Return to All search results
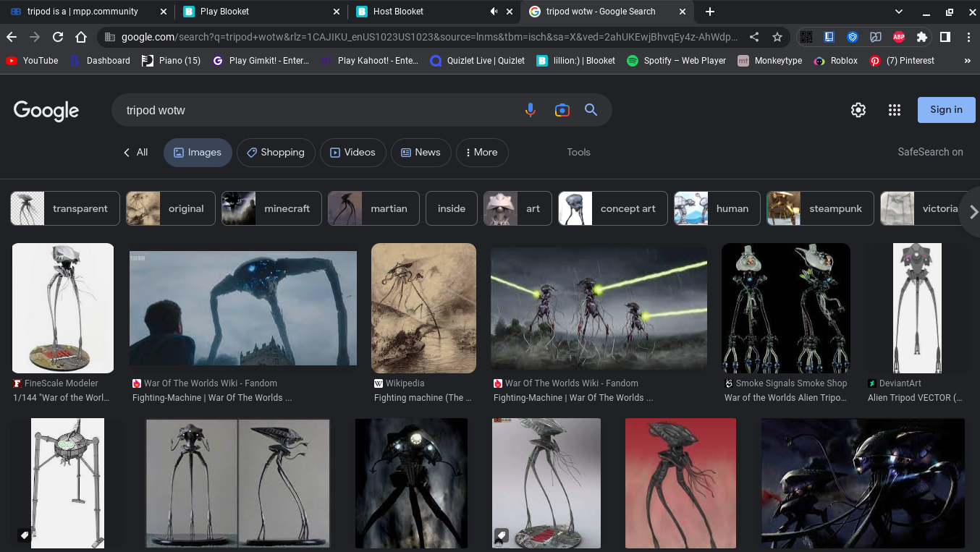This screenshot has width=980, height=552. [x=135, y=153]
